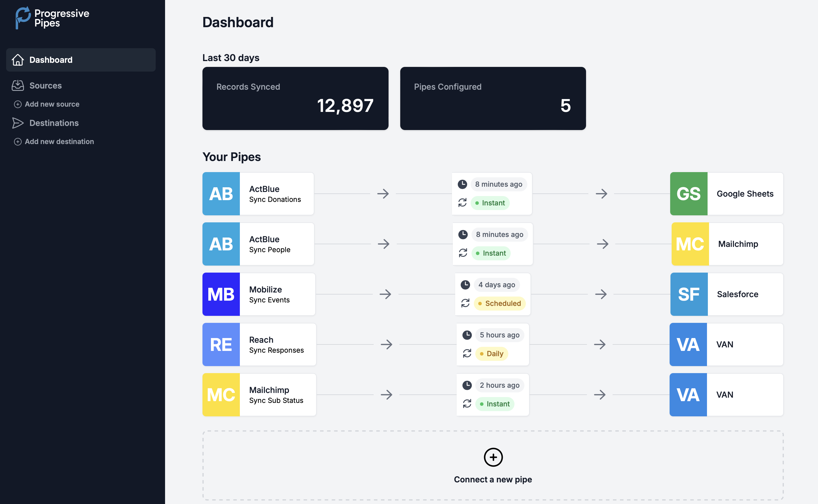Viewport: 818px width, 504px height.
Task: Click clock icon beside 2 hours ago
Action: click(x=467, y=385)
